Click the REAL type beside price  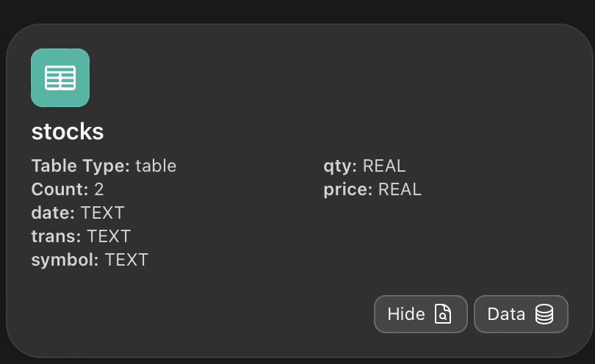point(400,189)
